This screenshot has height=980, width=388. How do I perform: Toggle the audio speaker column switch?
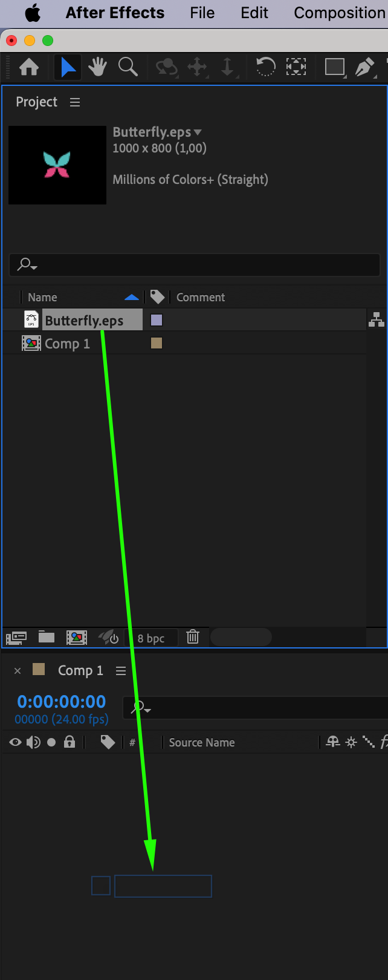[33, 742]
